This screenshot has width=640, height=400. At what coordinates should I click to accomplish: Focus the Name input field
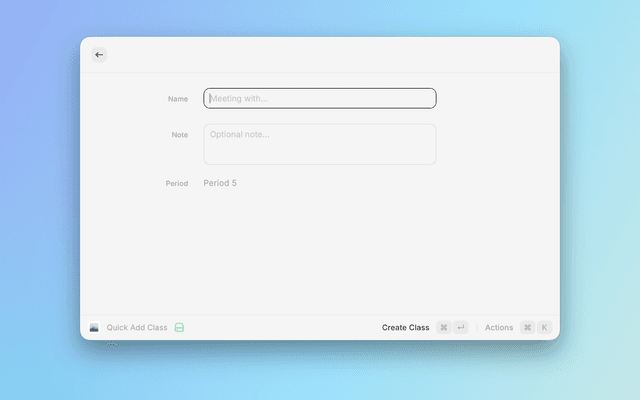(320, 98)
